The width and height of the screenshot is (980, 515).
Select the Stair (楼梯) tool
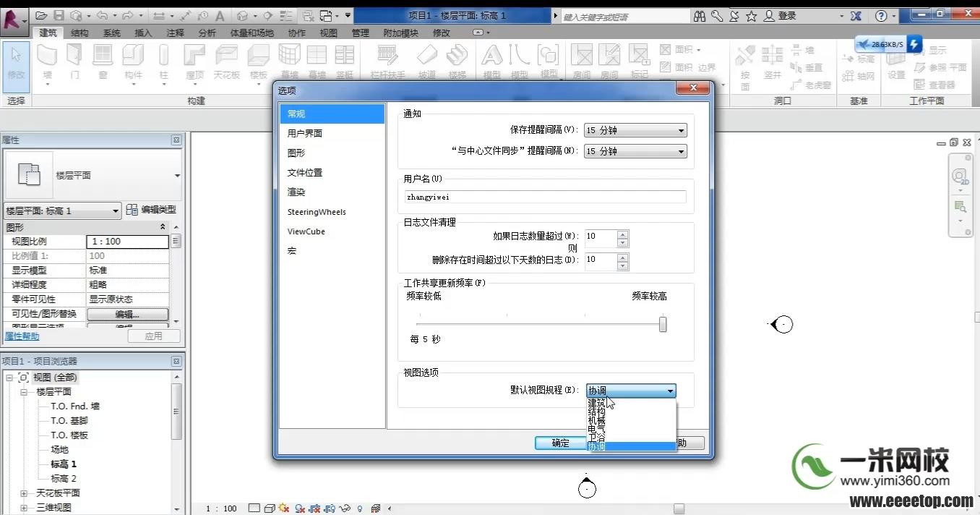[457, 63]
